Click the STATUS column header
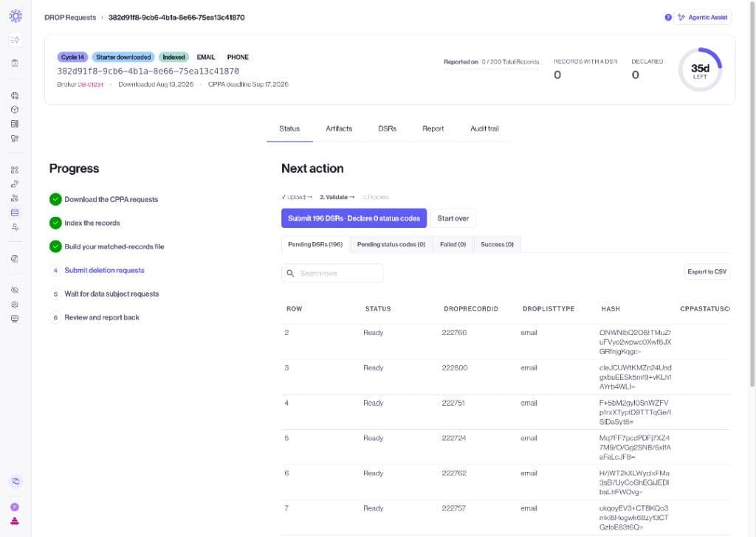 [378, 309]
